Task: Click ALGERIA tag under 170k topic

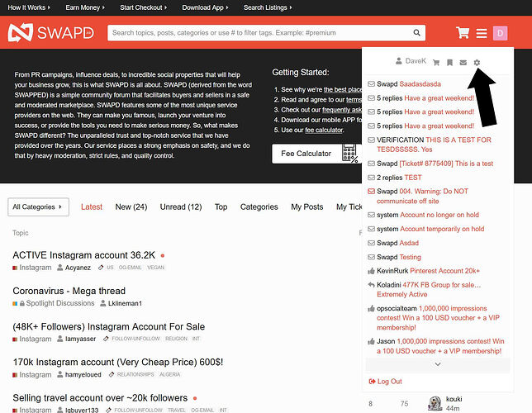Action: [x=169, y=374]
